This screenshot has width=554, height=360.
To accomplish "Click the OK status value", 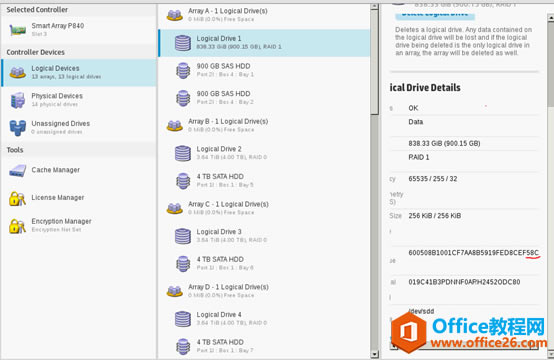I will 413,108.
